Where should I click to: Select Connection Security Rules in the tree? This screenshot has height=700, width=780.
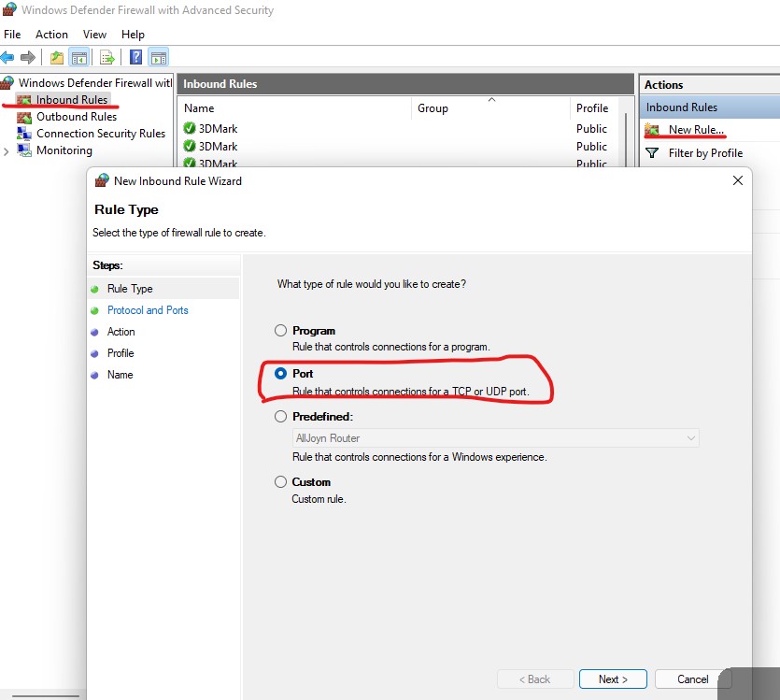(101, 134)
